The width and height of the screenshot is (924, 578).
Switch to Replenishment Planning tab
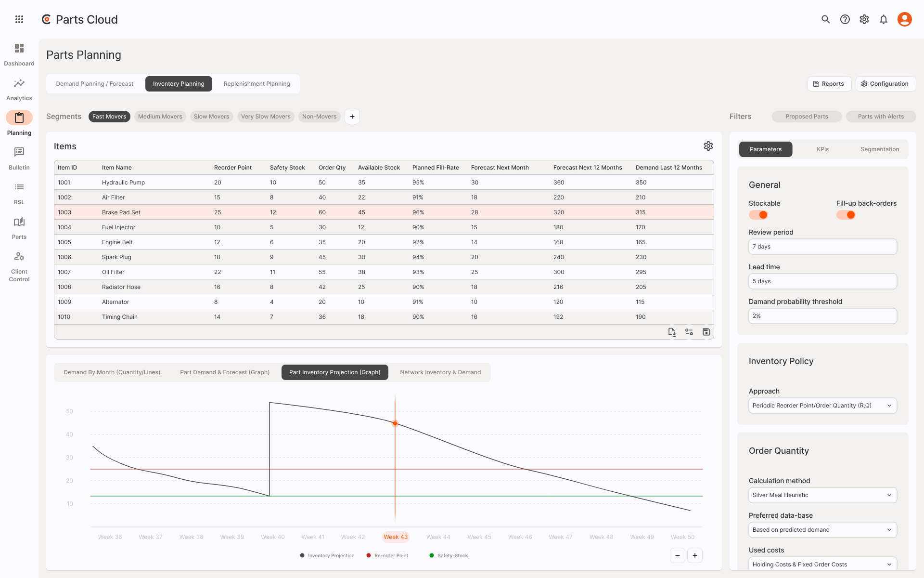coord(257,84)
